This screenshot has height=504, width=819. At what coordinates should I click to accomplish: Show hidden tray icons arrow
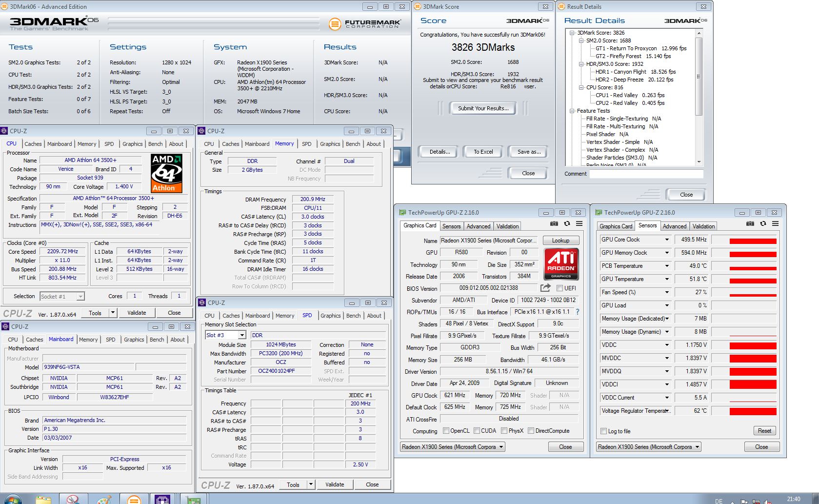(732, 502)
